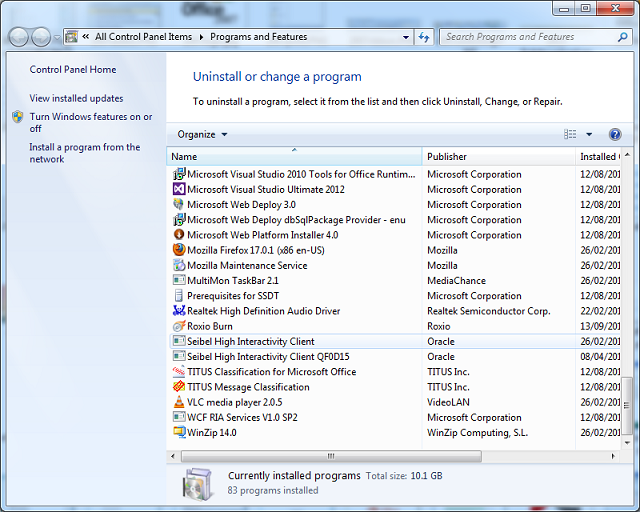This screenshot has height=512, width=640.
Task: Click the horizontal scrollbar thumb
Action: [x=331, y=456]
